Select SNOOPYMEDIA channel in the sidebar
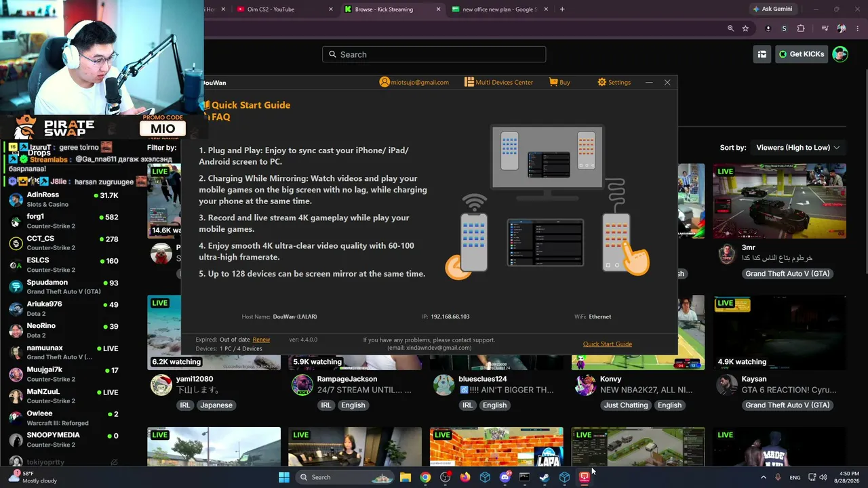 [x=64, y=439]
